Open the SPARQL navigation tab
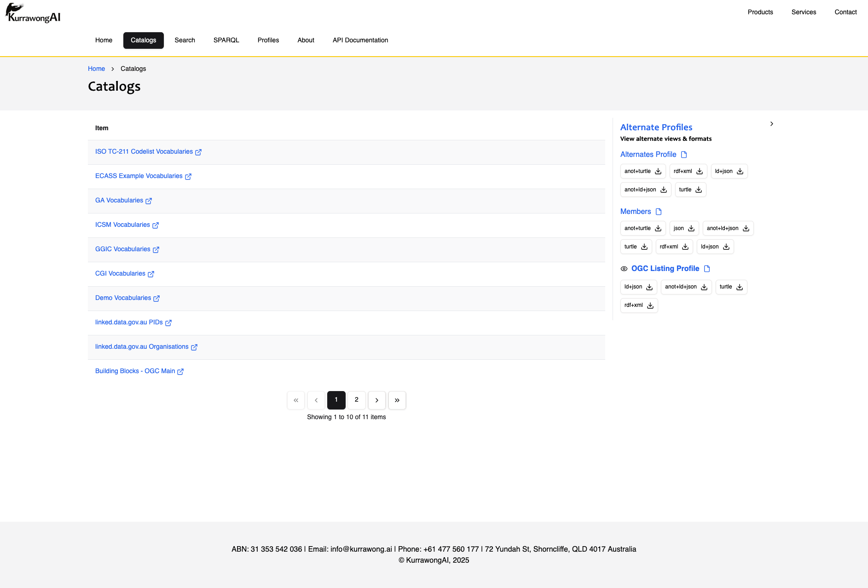868x588 pixels. pyautogui.click(x=226, y=40)
